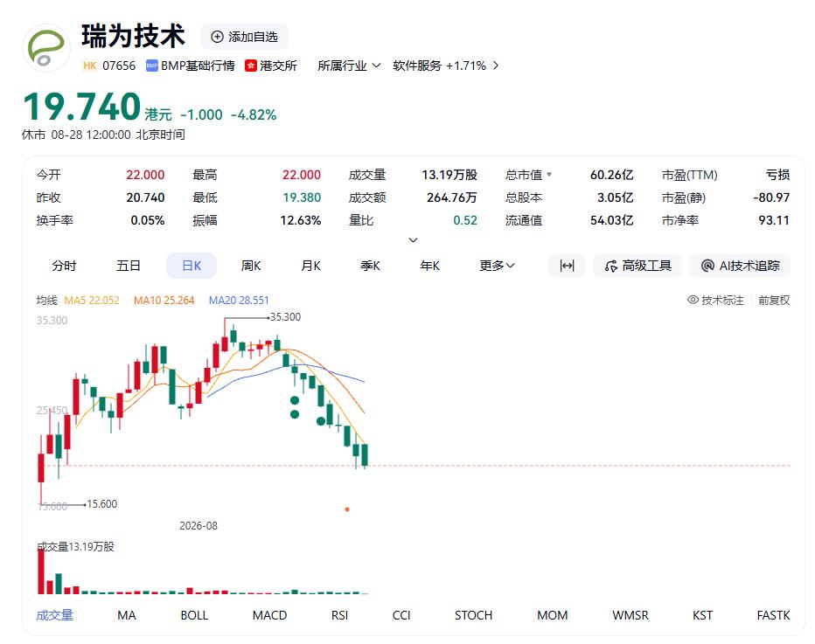815x644 pixels.
Task: Open the 总市值 dropdown triangle
Action: (549, 175)
